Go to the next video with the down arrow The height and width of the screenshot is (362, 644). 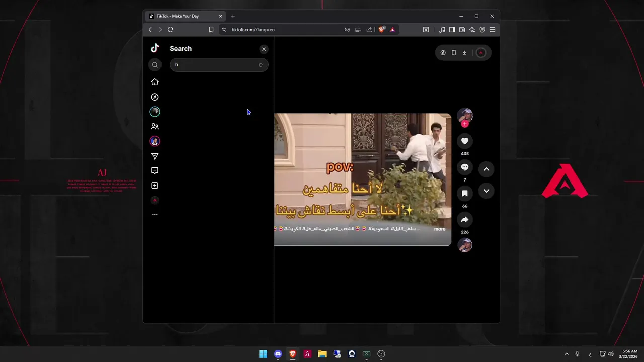[x=486, y=191]
